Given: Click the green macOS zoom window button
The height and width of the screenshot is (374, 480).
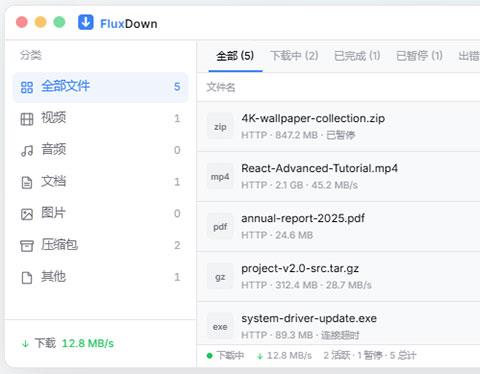Looking at the screenshot, I should [59, 22].
